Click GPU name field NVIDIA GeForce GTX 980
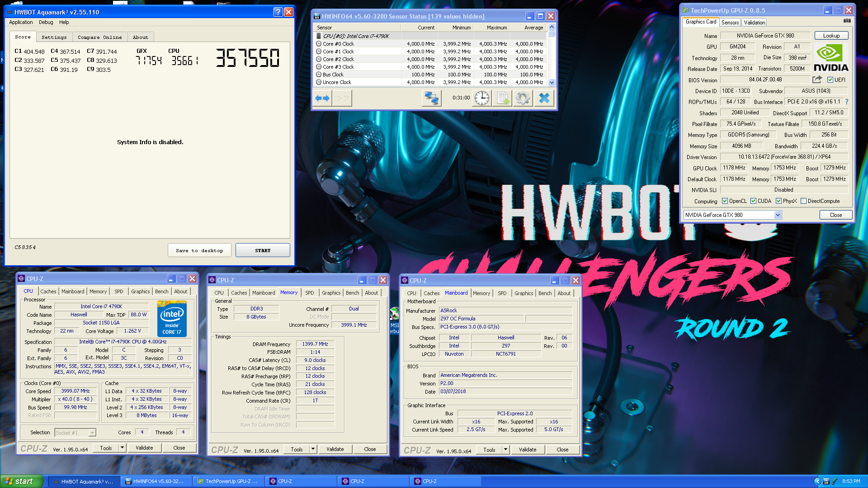This screenshot has height=488, width=868. (765, 36)
